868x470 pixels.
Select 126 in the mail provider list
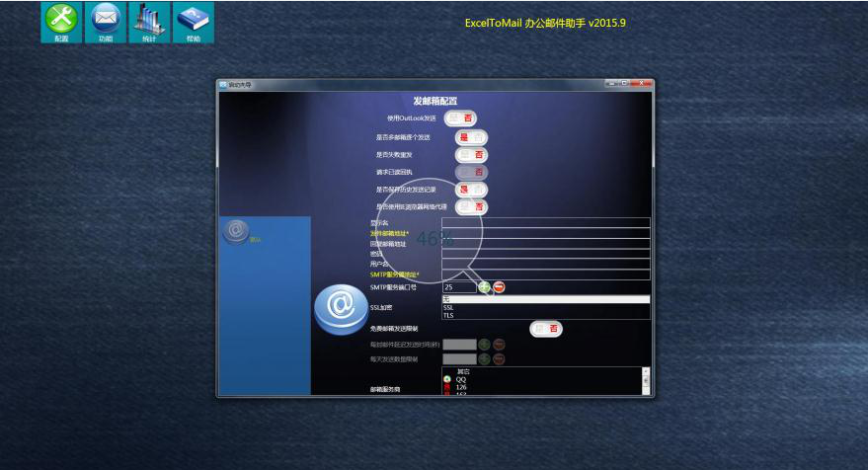click(x=461, y=387)
